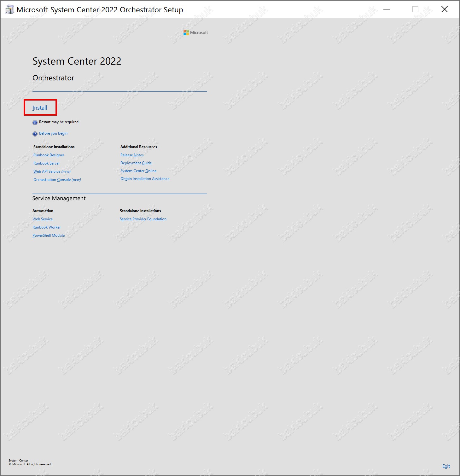Maximize the Orchestrator Setup window
This screenshot has width=460, height=476.
pos(415,9)
